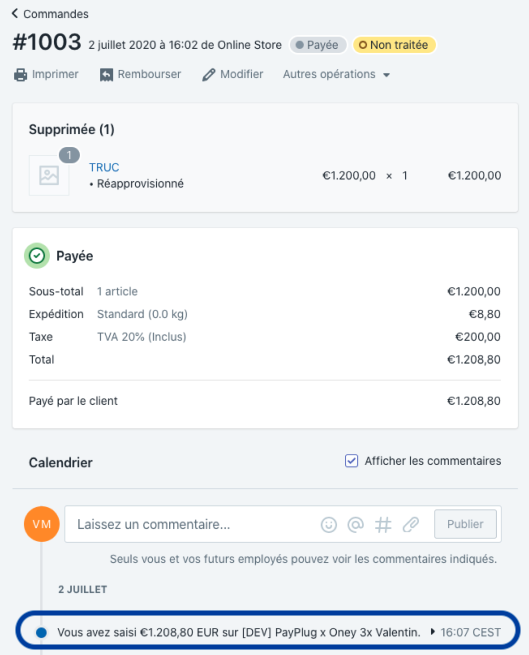Open the TRUC product link
The width and height of the screenshot is (529, 655).
pyautogui.click(x=104, y=167)
